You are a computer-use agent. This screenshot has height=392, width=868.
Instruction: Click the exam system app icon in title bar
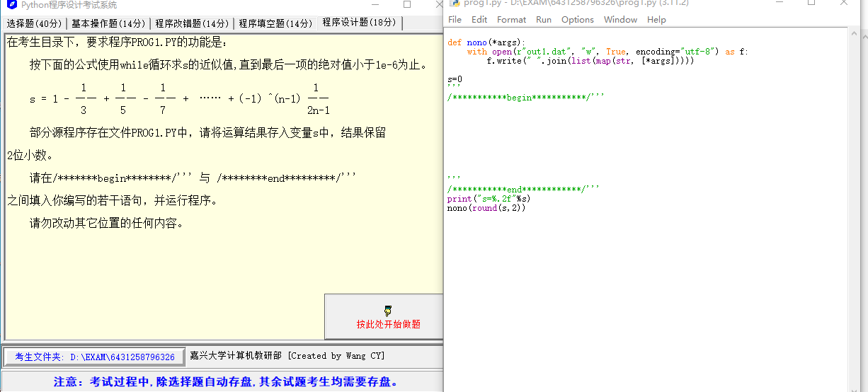11,4
